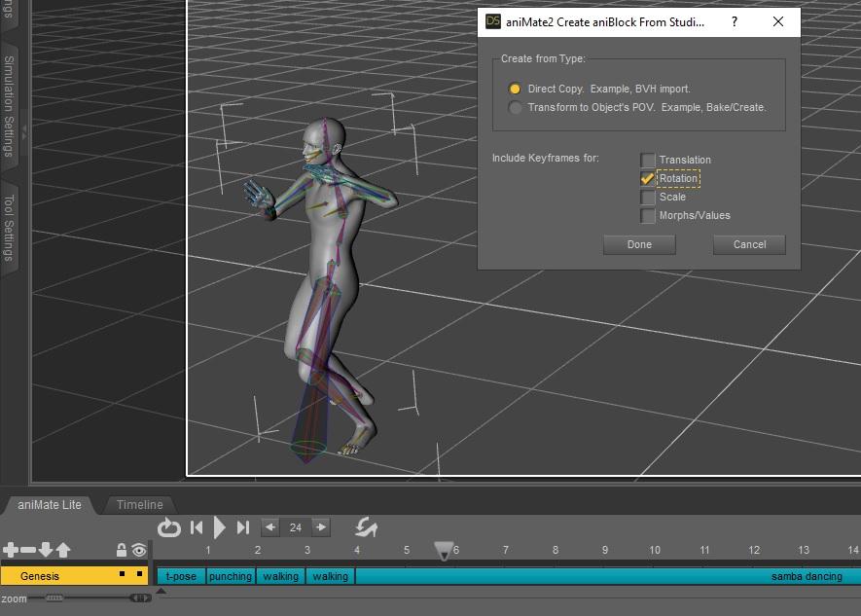Toggle the eye visibility icon in aniMate
Viewport: 861px width, 616px height.
(139, 551)
